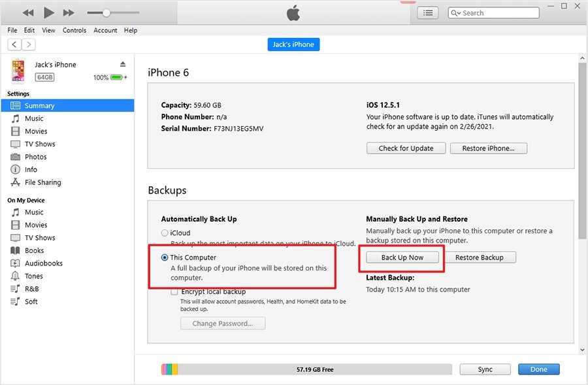
Task: Open File Sharing icon in sidebar
Action: [x=15, y=182]
